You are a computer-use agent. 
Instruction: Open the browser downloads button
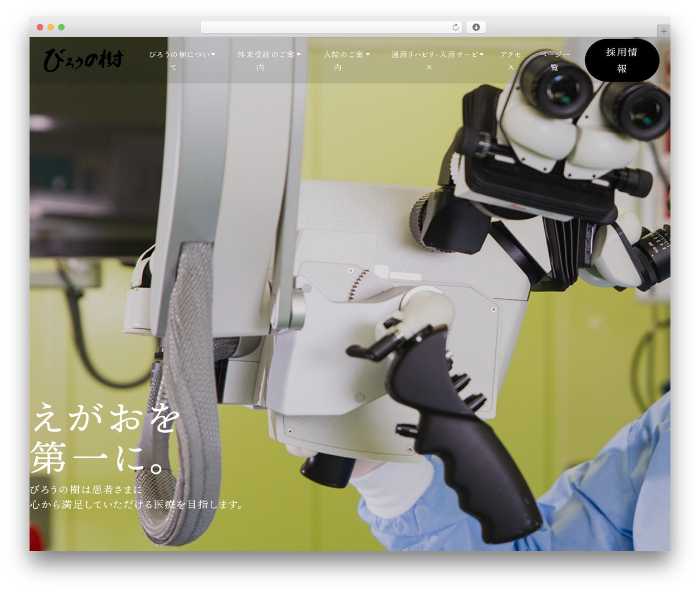pyautogui.click(x=476, y=27)
